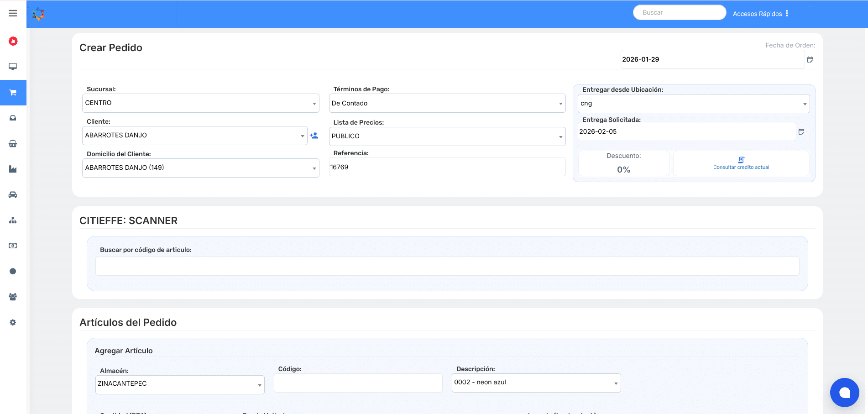Open the Entrega Solicitada calendar icon
This screenshot has width=868, height=414.
pyautogui.click(x=801, y=132)
